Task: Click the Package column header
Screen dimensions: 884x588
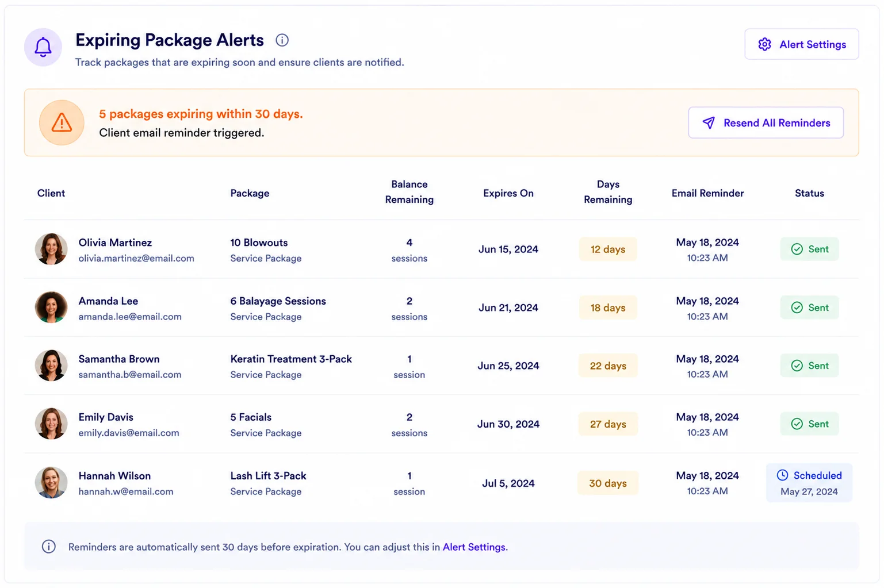Action: click(x=250, y=193)
